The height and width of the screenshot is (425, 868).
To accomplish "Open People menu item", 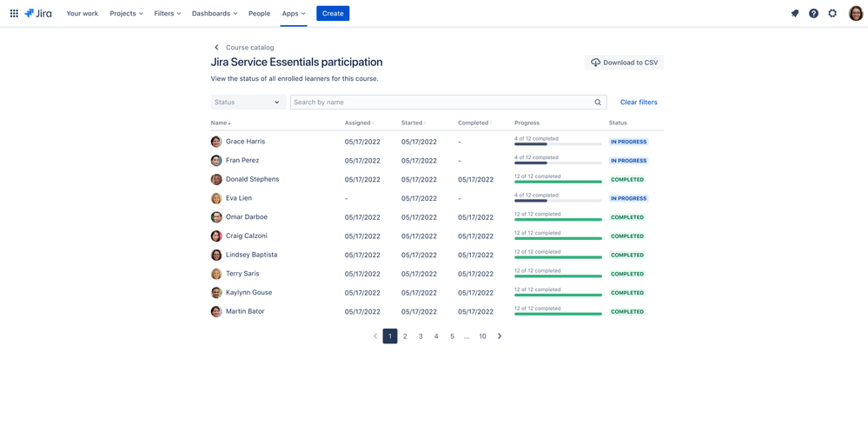I will coord(260,13).
